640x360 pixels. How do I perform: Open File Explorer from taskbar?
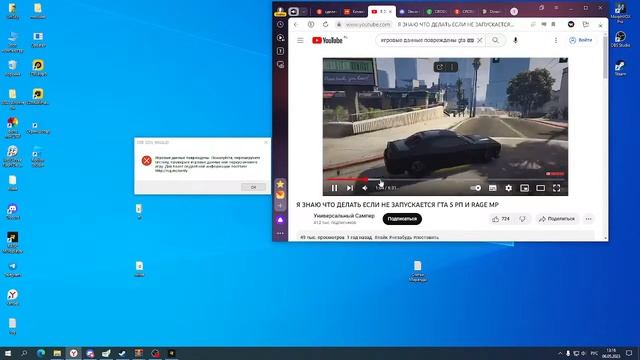click(57, 353)
